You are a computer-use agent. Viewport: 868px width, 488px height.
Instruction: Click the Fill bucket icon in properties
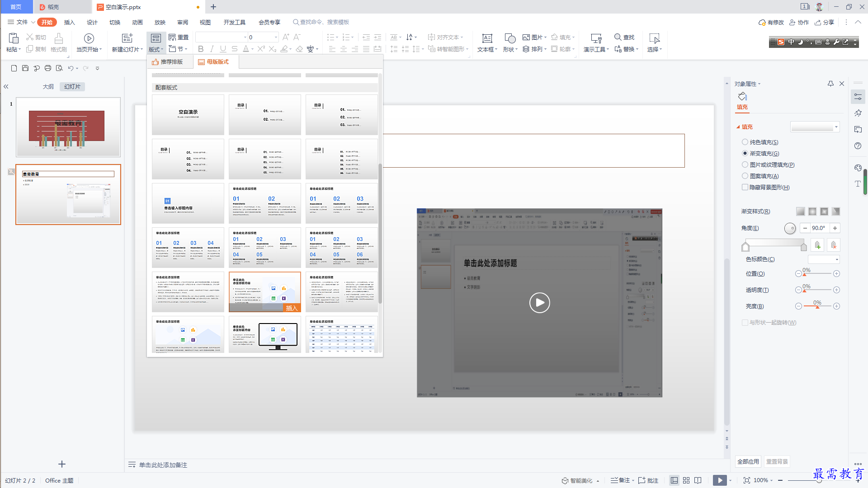(742, 96)
